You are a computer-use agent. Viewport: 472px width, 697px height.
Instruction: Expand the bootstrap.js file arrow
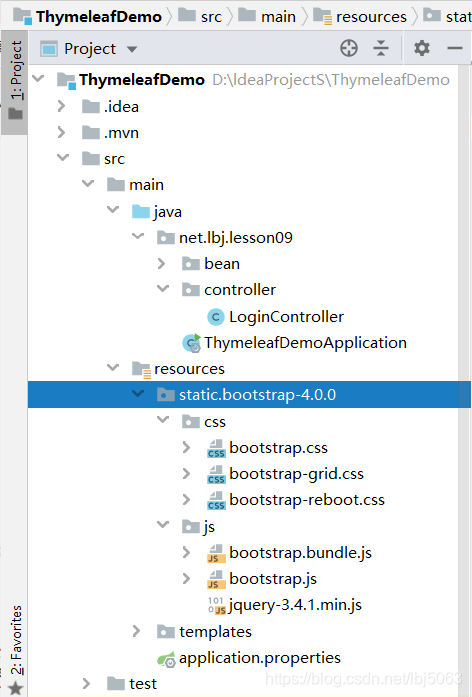point(186,578)
